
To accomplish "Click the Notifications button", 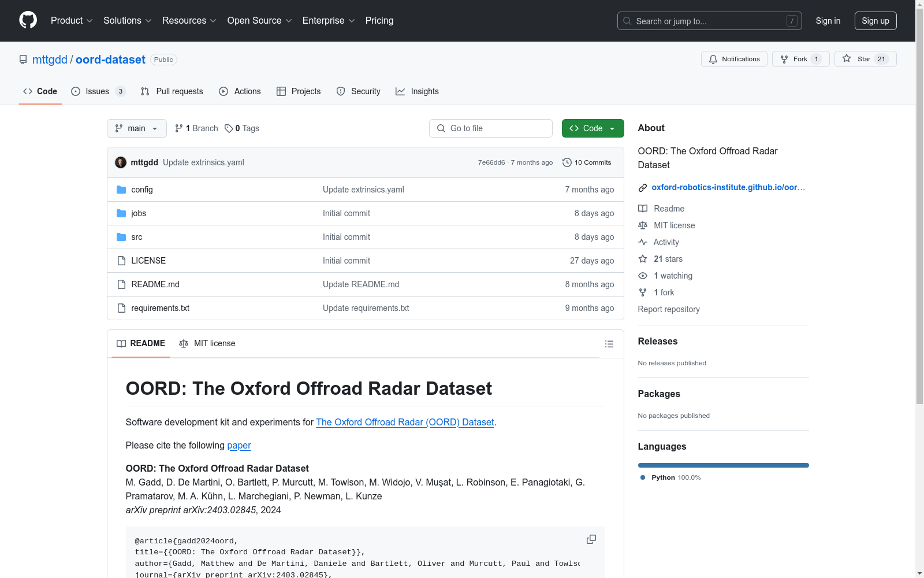I will click(x=734, y=59).
